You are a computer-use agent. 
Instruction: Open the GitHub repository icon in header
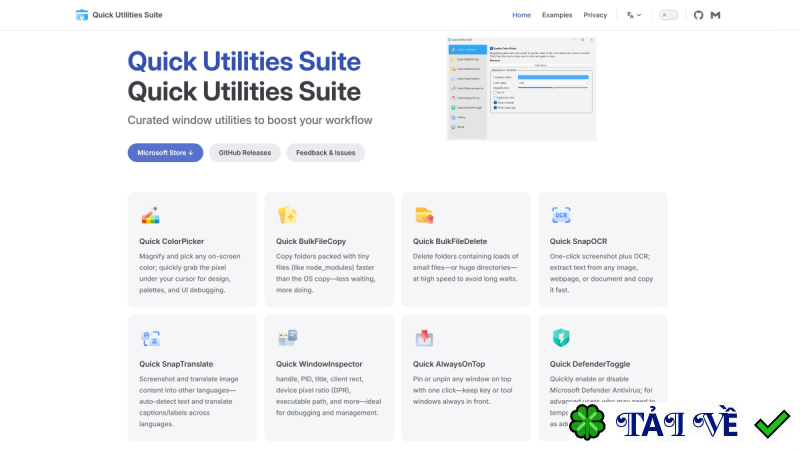click(x=698, y=15)
